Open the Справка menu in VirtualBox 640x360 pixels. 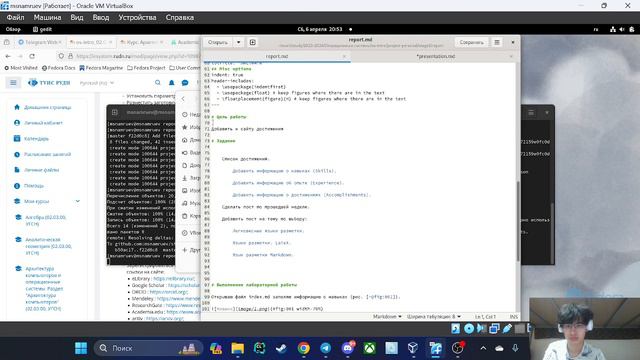click(x=180, y=18)
